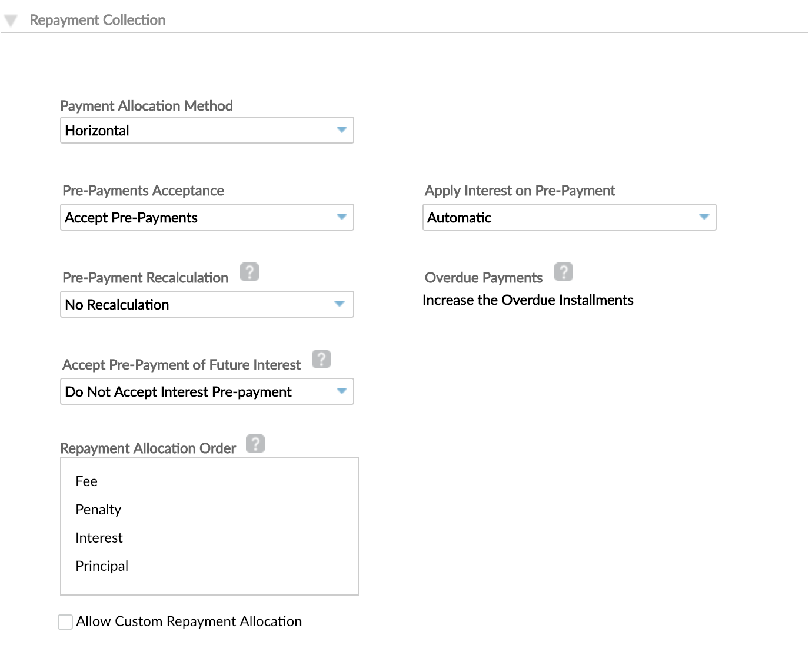
Task: Click the Pre-Payments Acceptance dropdown arrow
Action: (342, 217)
